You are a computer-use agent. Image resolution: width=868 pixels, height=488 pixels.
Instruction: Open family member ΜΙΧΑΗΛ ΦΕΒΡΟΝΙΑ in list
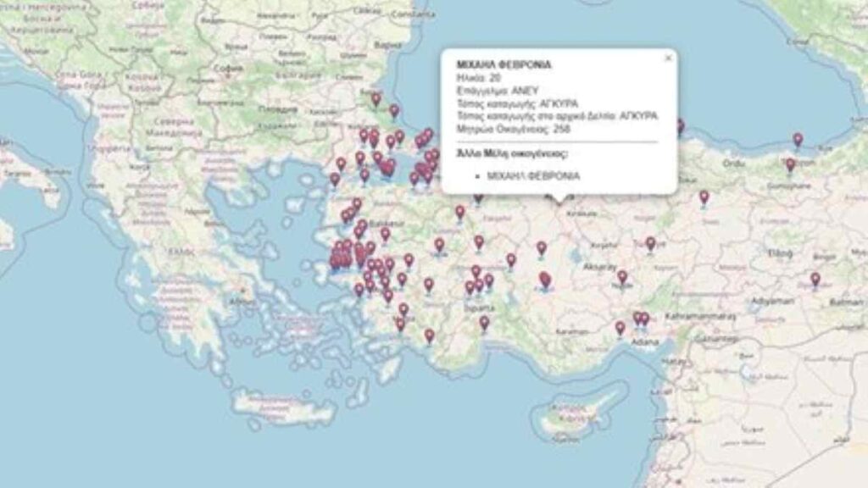pos(533,175)
